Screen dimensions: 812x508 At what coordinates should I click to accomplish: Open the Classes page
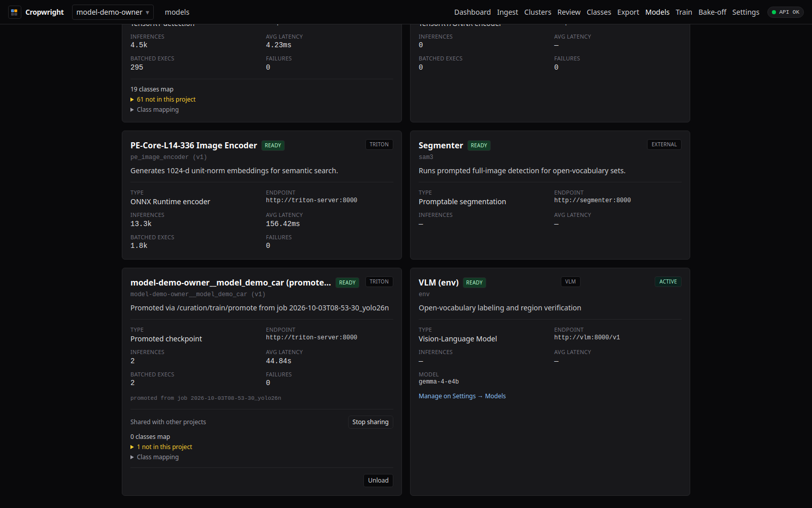click(598, 12)
